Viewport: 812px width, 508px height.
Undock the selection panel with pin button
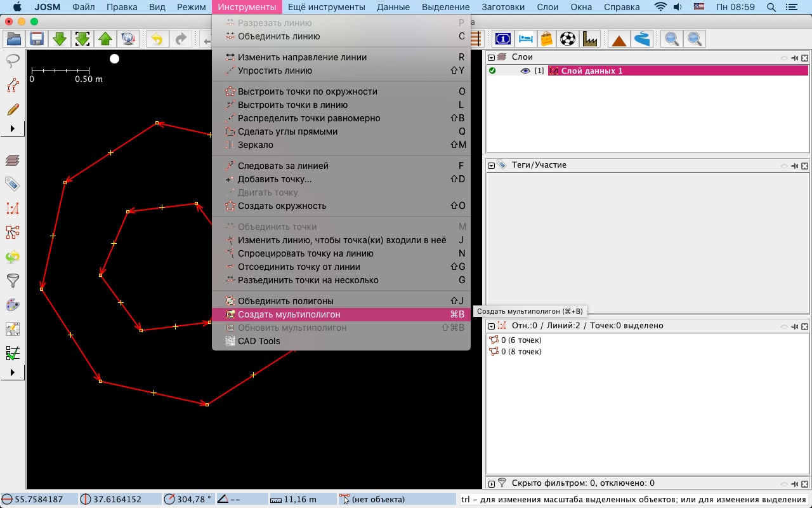794,326
